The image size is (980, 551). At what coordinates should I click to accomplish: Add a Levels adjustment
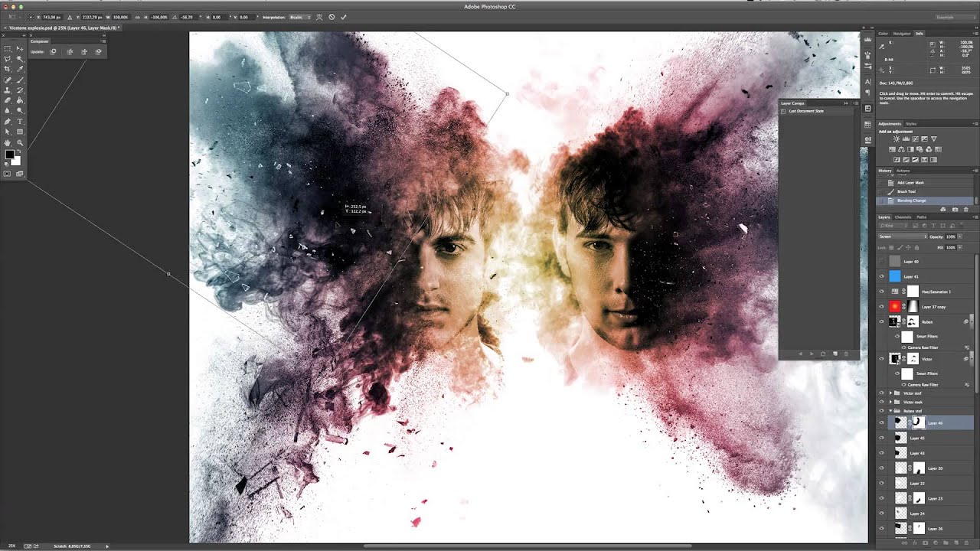[905, 139]
